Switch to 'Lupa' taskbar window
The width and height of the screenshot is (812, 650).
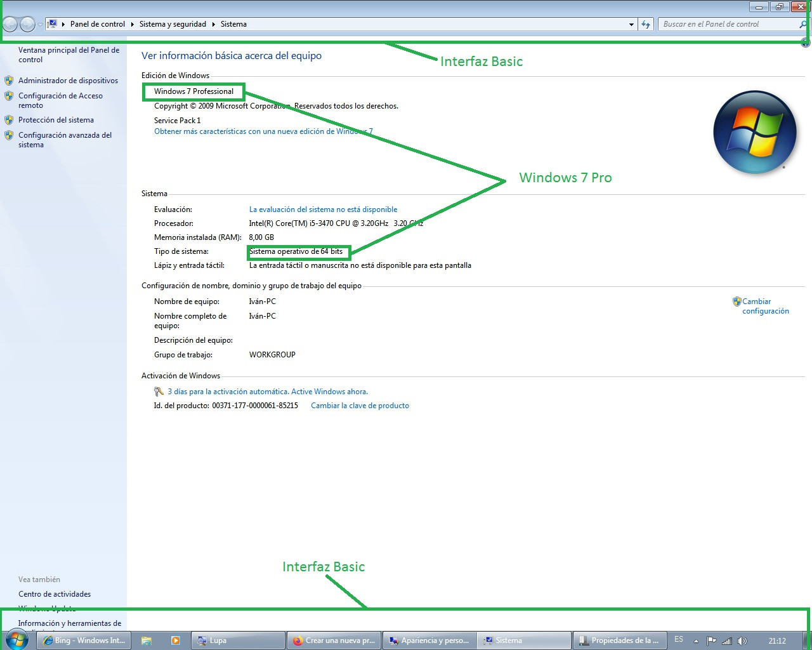[x=237, y=640]
